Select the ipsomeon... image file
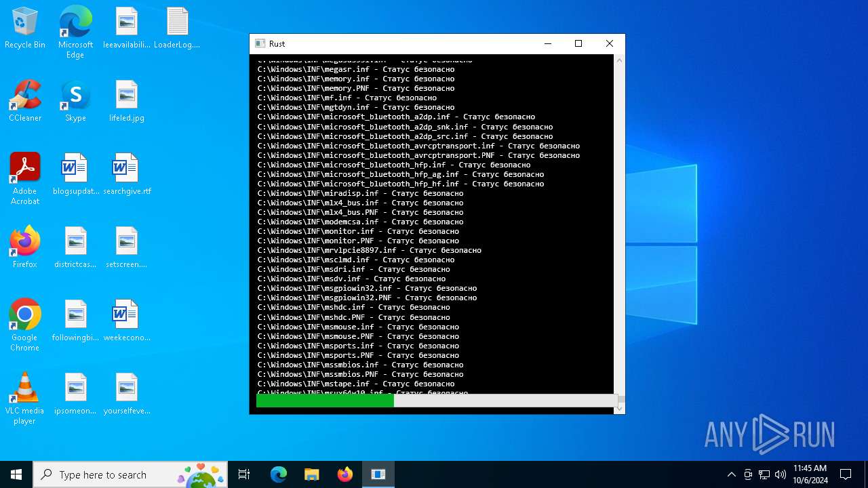Viewport: 868px width, 488px height. pos(75,394)
